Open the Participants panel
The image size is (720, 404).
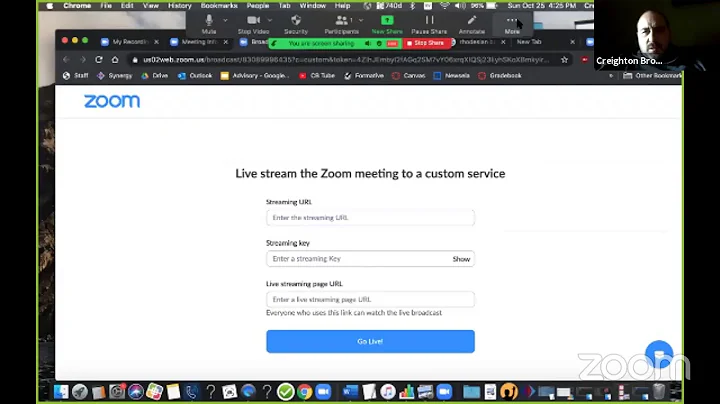[342, 24]
